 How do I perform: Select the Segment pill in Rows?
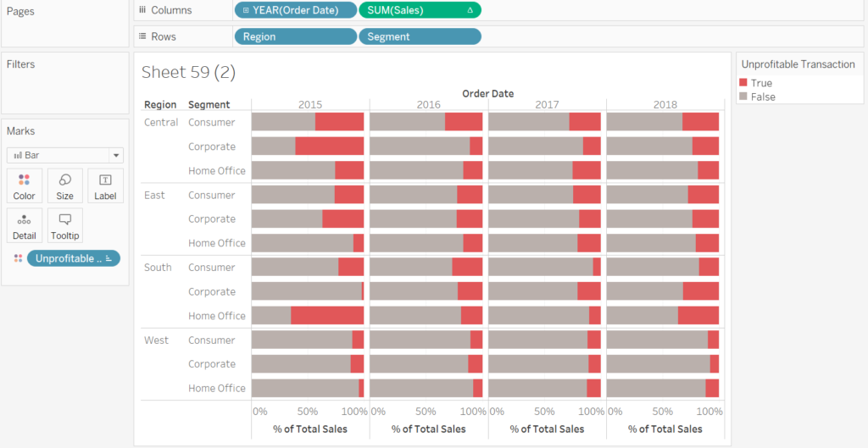tap(420, 37)
